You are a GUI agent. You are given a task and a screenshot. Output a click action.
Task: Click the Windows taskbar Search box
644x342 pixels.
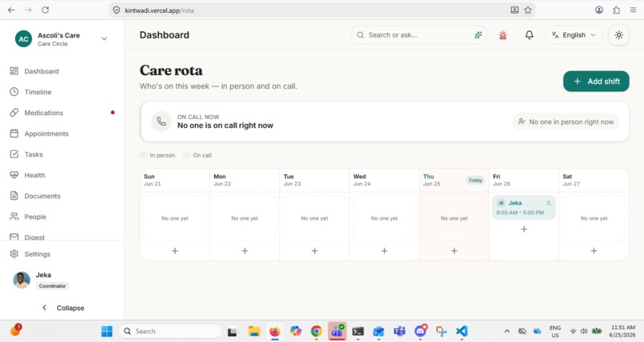coord(170,332)
